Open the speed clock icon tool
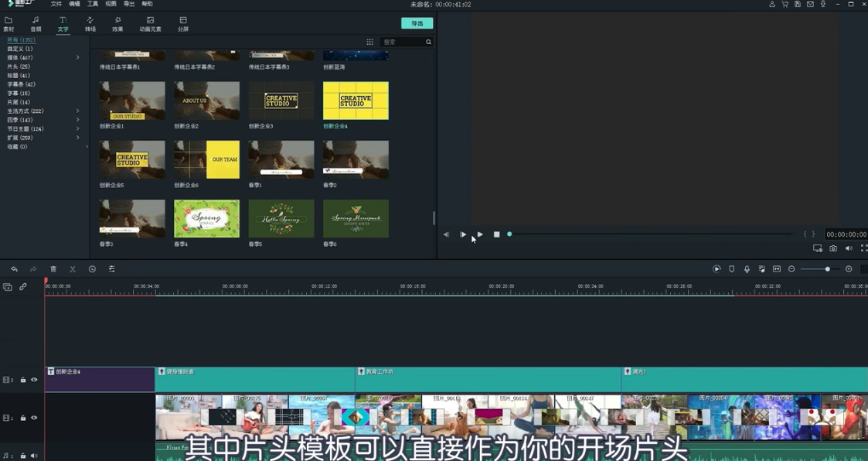The height and width of the screenshot is (461, 868). click(x=92, y=268)
